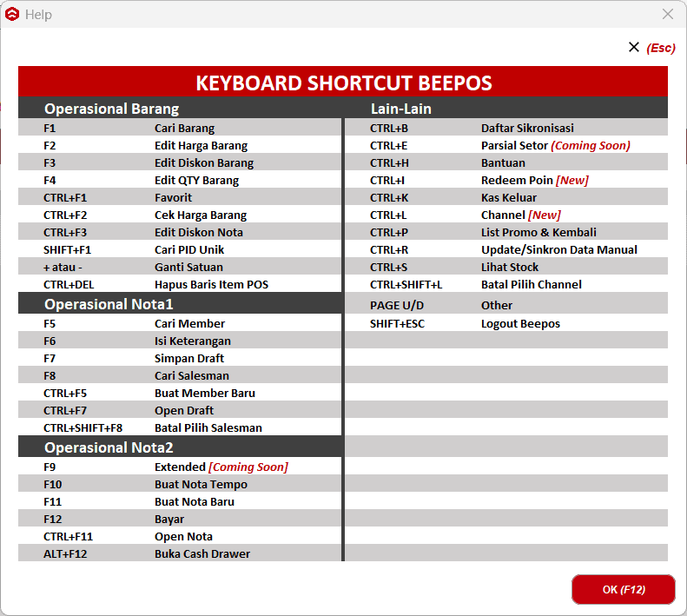The image size is (687, 616).
Task: Click 'Channel' CTRL+L description
Action: [503, 215]
